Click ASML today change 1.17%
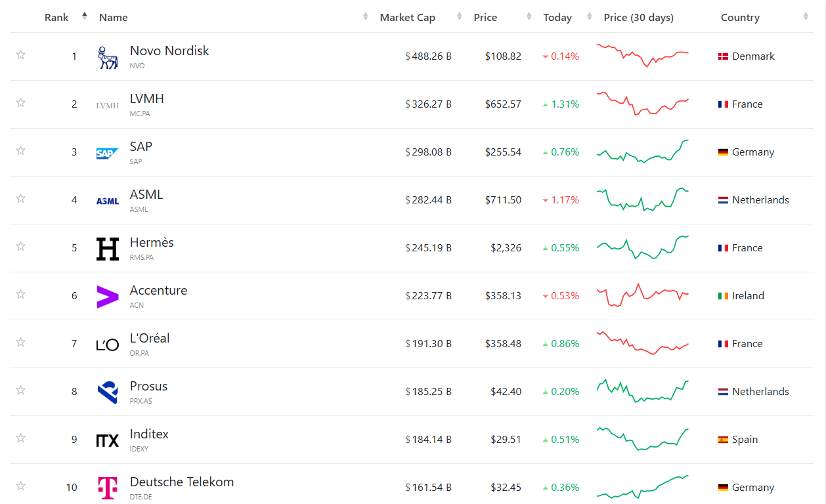Screen dimensions: 826x504 (x=561, y=200)
